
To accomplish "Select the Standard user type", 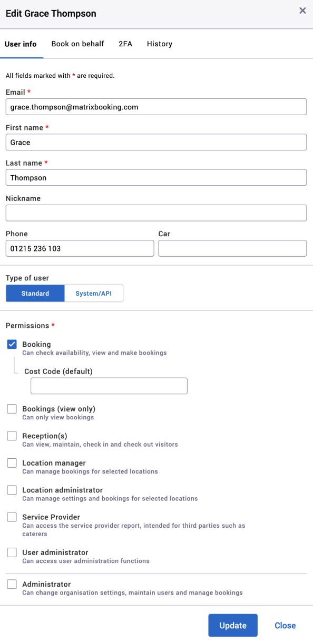I will click(x=35, y=293).
